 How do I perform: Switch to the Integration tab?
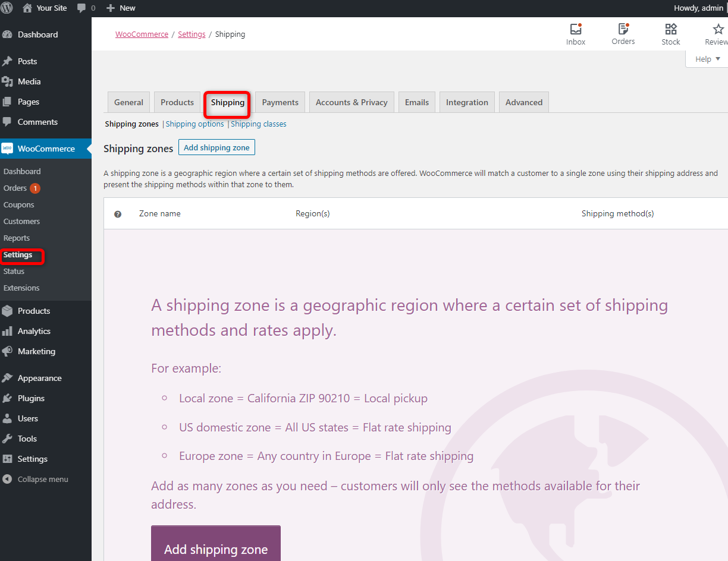click(x=467, y=102)
